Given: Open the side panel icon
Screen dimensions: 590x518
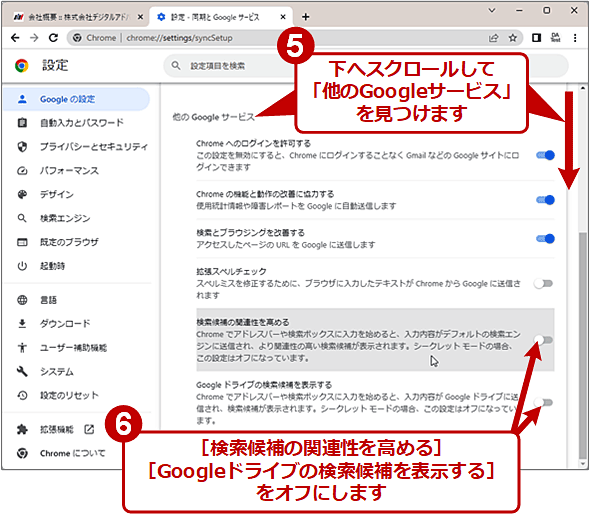Looking at the screenshot, I should (536, 38).
